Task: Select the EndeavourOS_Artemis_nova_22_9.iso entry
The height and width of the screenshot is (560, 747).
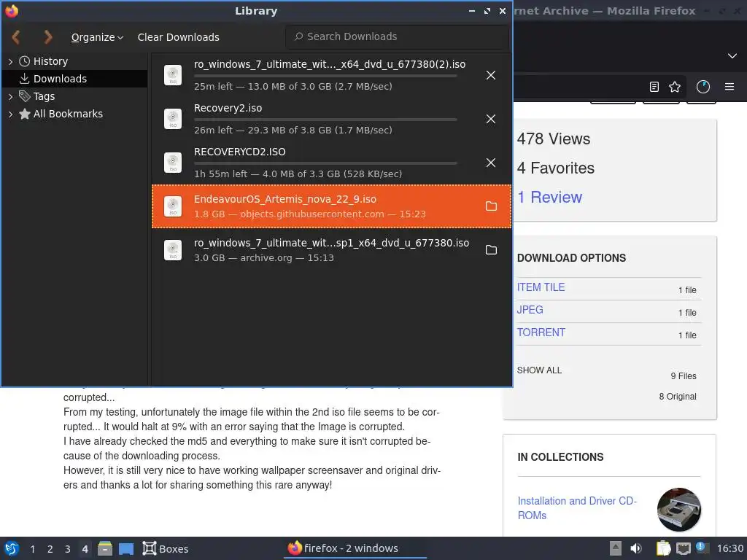Action: tap(332, 206)
